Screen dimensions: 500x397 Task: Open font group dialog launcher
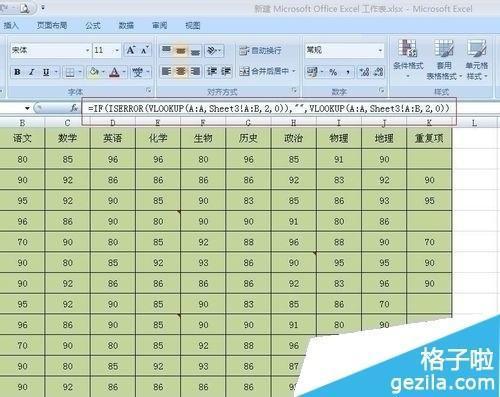pyautogui.click(x=149, y=91)
